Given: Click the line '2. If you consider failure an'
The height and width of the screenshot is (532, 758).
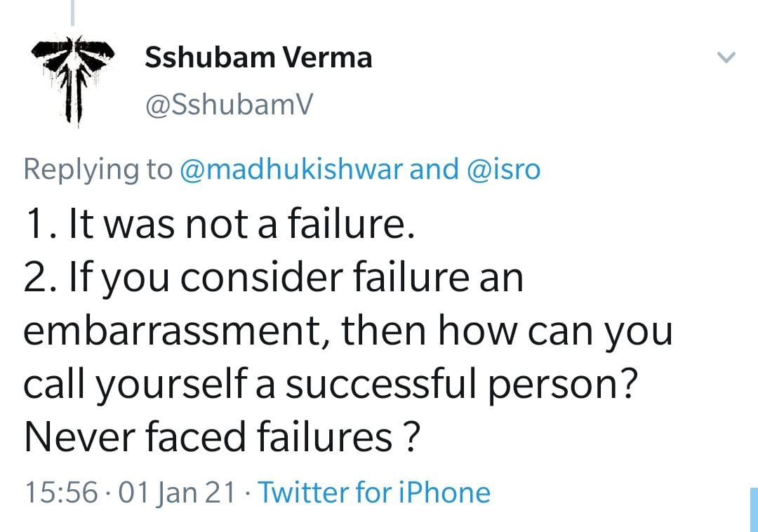Looking at the screenshot, I should point(274,277).
